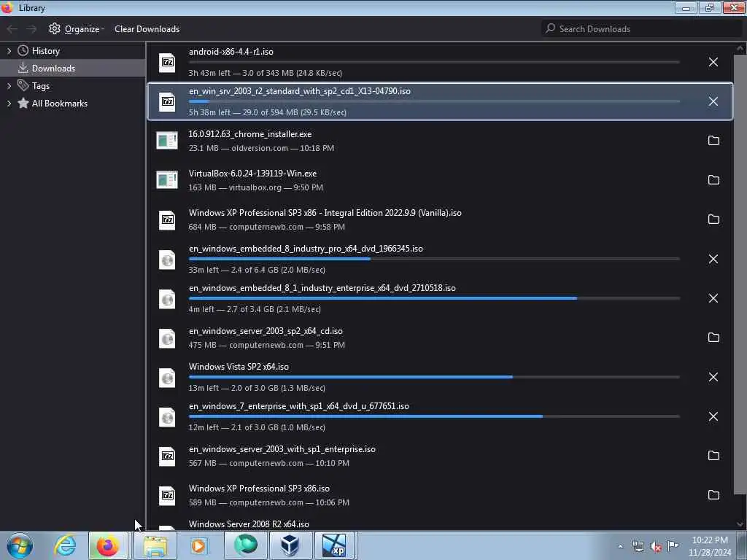Click the Windows Vista SP2 progress bar
The image size is (747, 560).
click(x=434, y=377)
